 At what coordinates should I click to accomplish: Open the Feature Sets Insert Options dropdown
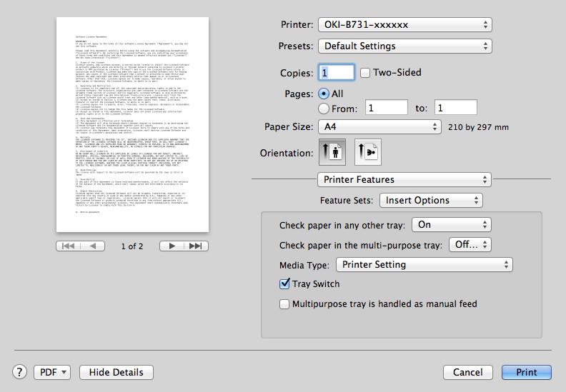[431, 200]
